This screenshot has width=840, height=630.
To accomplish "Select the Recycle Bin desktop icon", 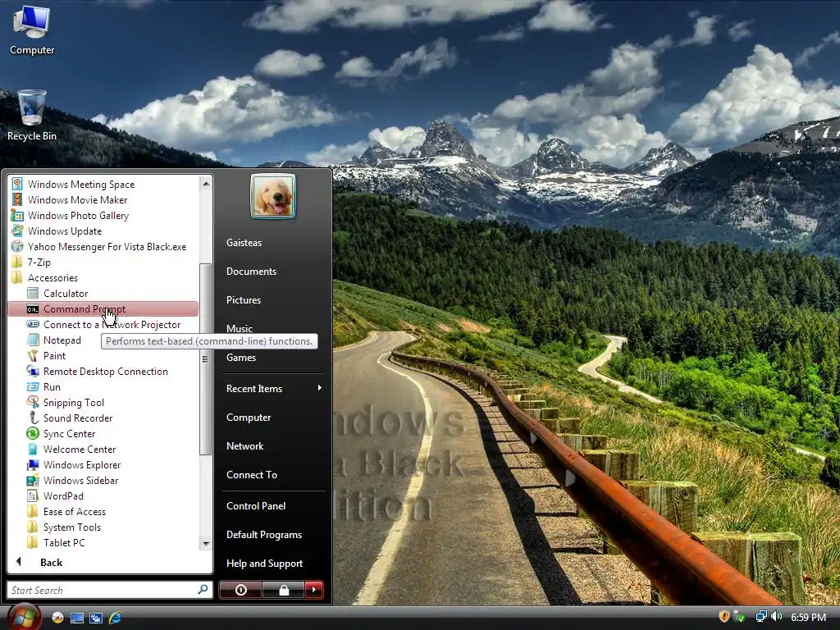I will tap(32, 116).
